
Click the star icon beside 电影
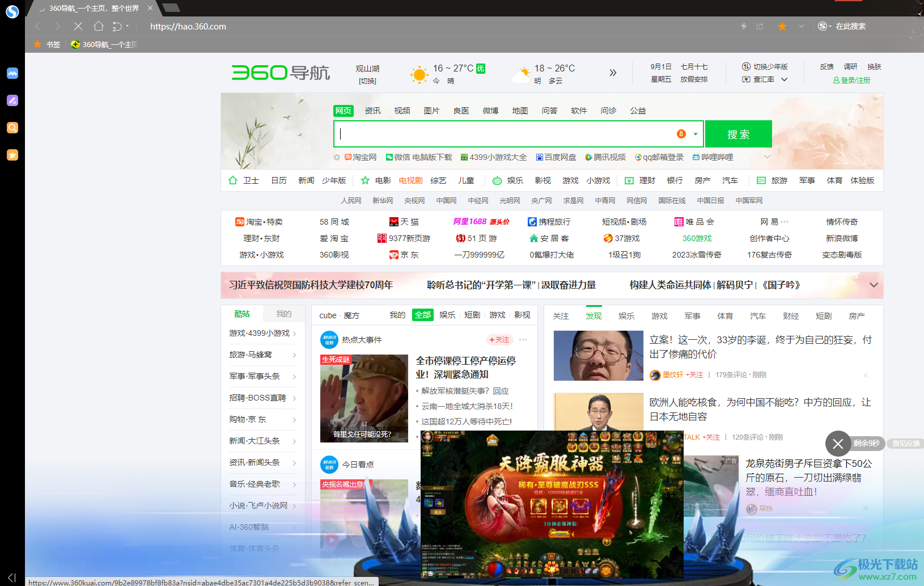[366, 180]
